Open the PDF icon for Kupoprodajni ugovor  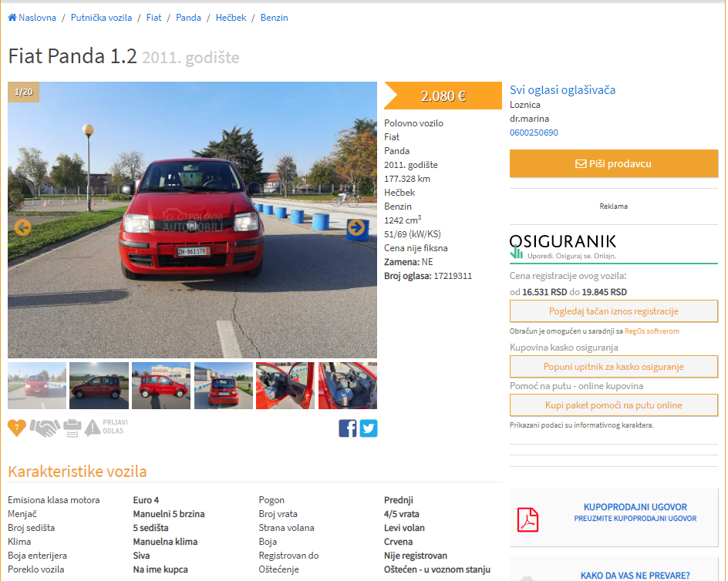[x=527, y=519]
